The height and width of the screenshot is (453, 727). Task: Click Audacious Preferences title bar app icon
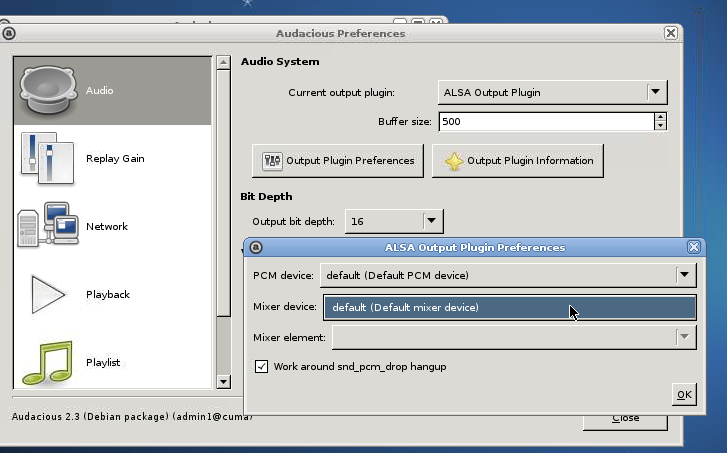[x=8, y=33]
